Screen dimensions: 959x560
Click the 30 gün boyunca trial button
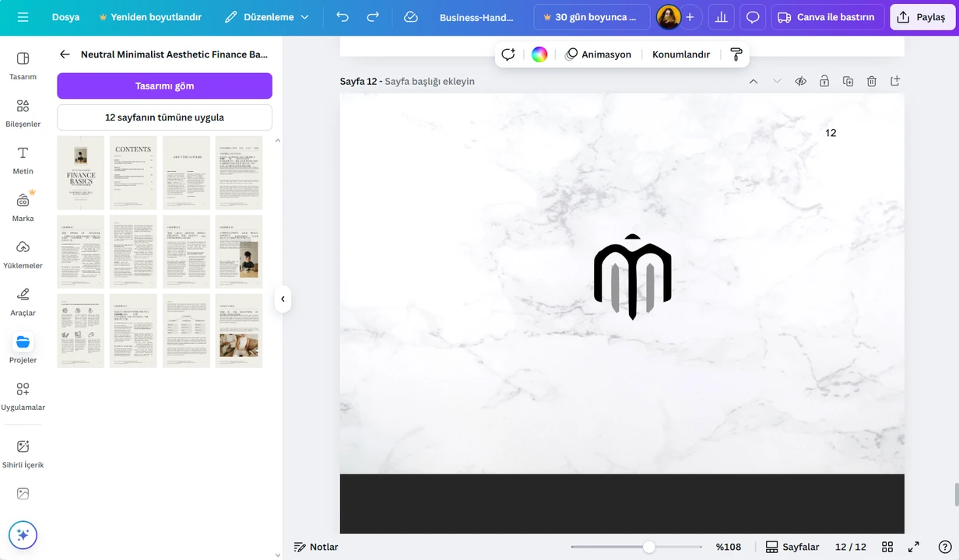(x=592, y=17)
